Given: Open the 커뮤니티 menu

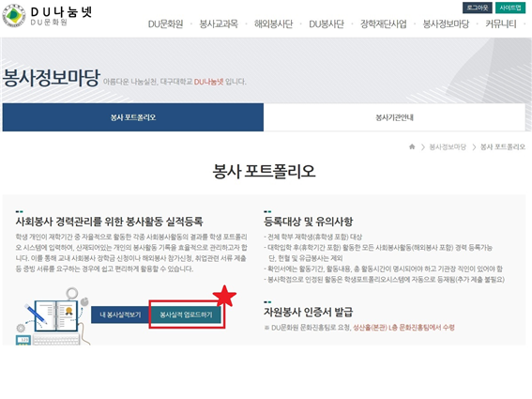Looking at the screenshot, I should (x=501, y=23).
